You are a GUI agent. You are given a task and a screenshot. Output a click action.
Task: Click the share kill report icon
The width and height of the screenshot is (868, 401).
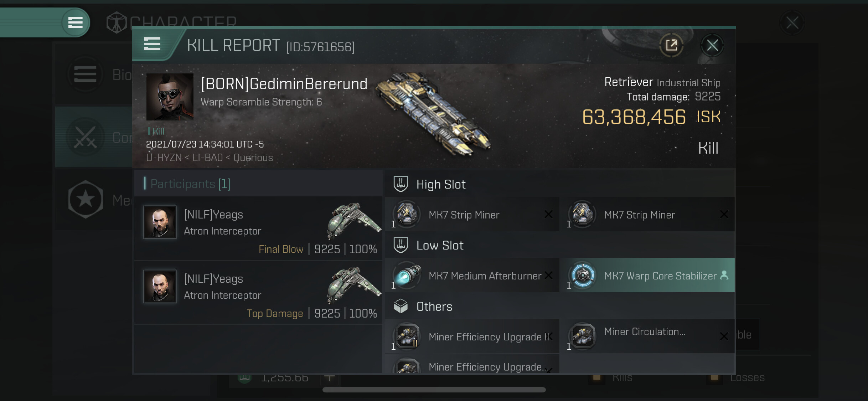point(671,45)
